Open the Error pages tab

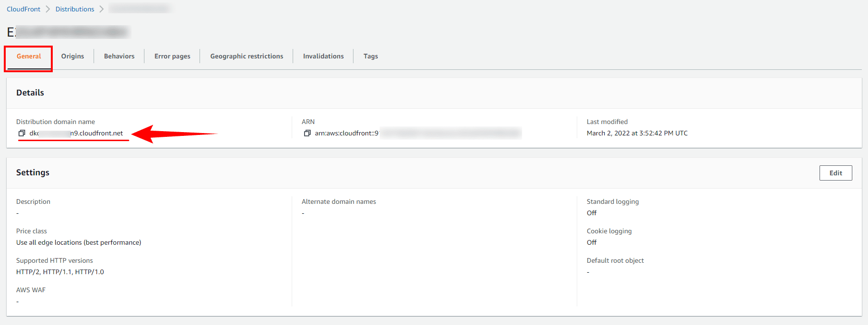(x=172, y=56)
